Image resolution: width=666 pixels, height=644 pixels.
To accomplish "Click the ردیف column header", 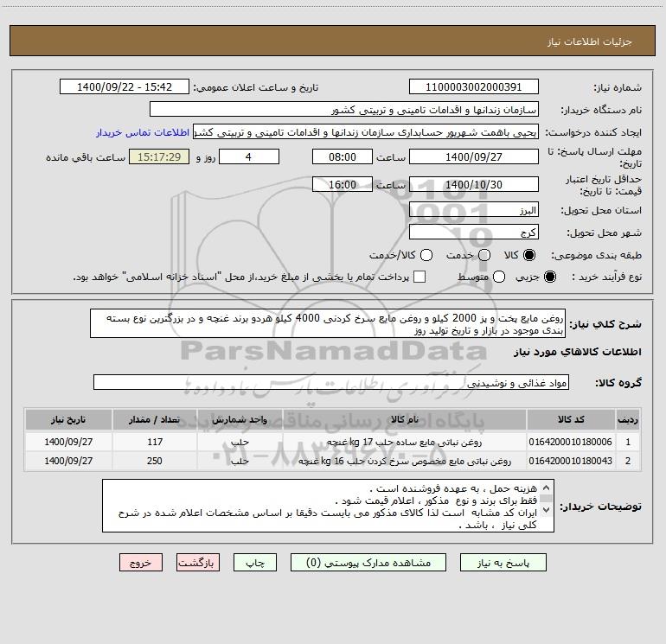I will point(628,419).
